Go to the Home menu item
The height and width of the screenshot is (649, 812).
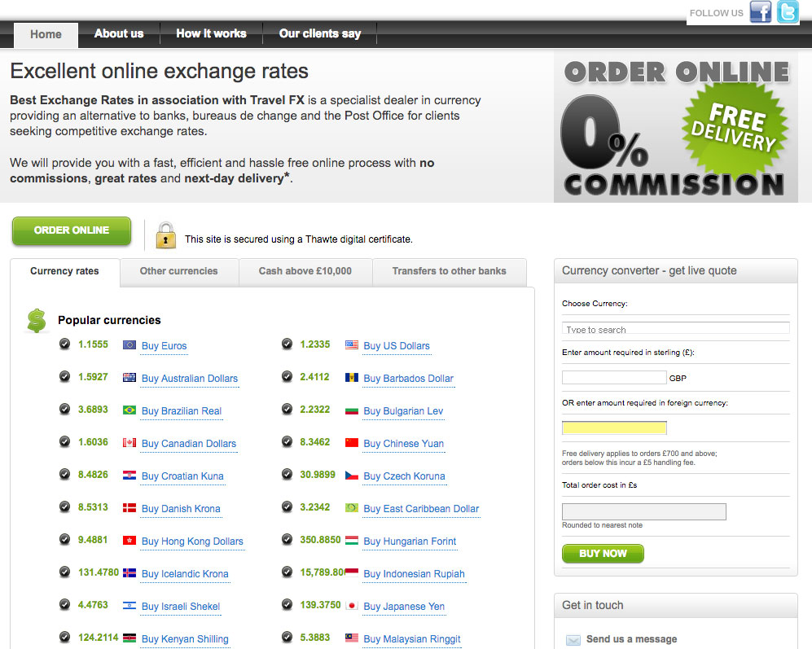[x=46, y=35]
